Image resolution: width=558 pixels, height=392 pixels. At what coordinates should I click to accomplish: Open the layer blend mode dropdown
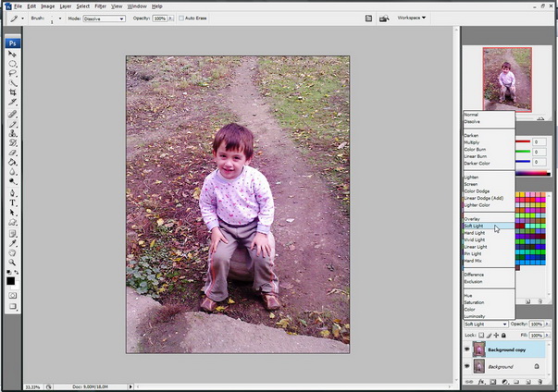point(486,325)
